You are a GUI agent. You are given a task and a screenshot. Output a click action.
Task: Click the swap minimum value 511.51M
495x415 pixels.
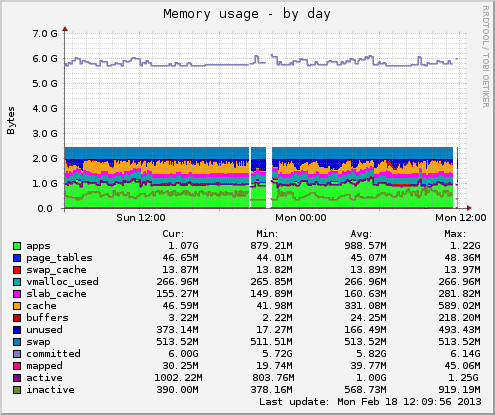point(271,342)
